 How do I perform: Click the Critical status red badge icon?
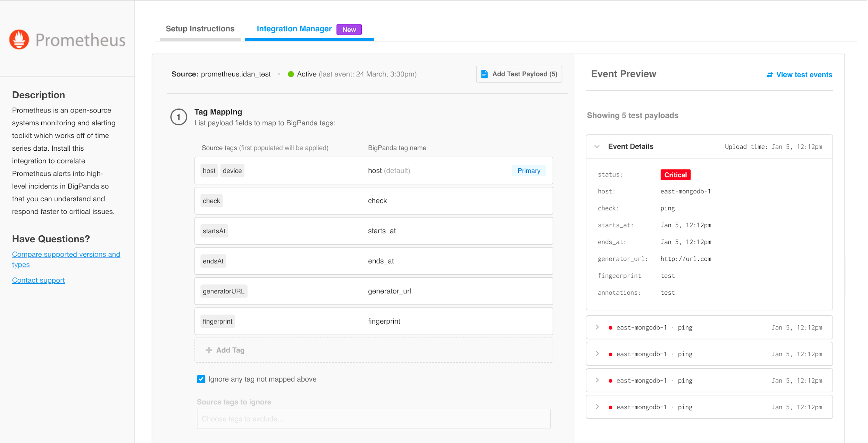tap(676, 175)
